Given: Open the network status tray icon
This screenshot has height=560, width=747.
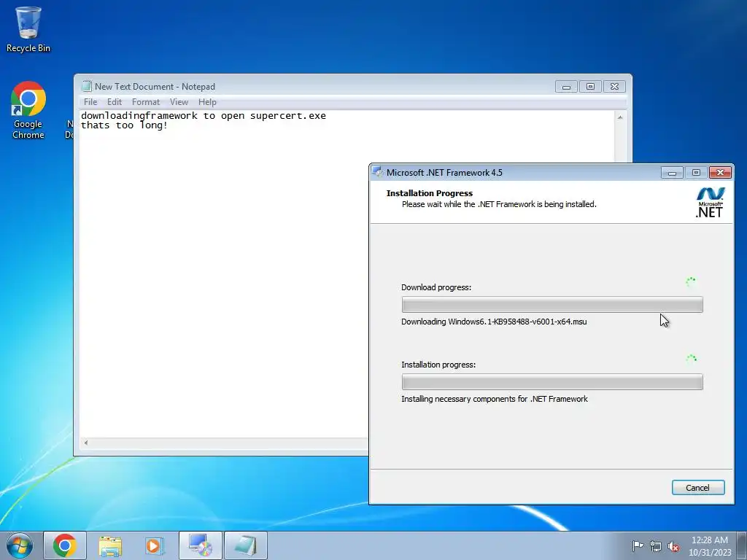Looking at the screenshot, I should coord(656,546).
